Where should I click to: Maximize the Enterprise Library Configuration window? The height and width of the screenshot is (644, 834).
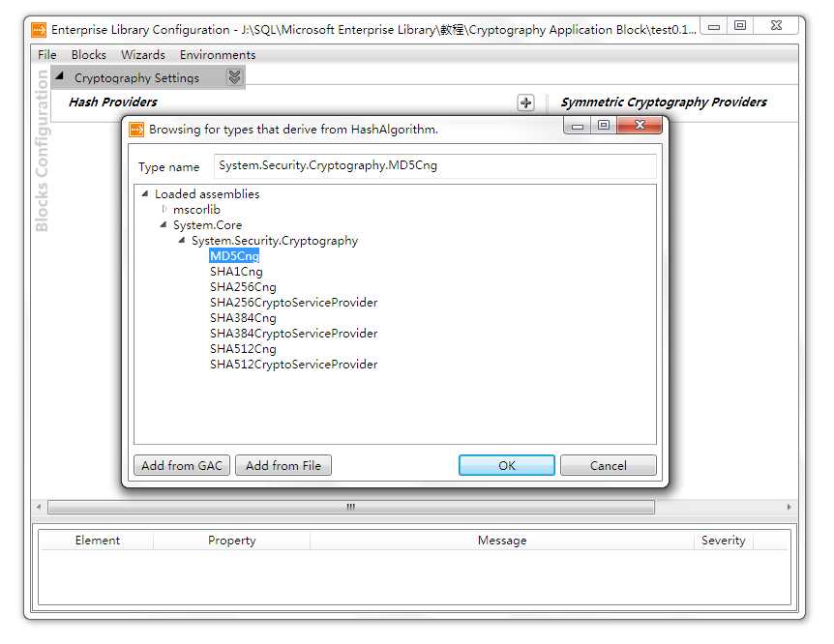[740, 25]
